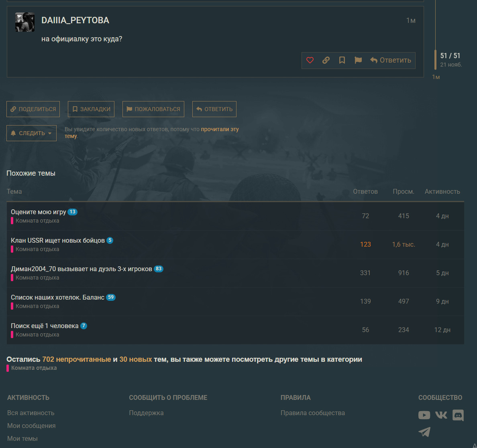Open the 702 непрочитанные topics link
Screen dimensions: 477x448
(x=76, y=359)
